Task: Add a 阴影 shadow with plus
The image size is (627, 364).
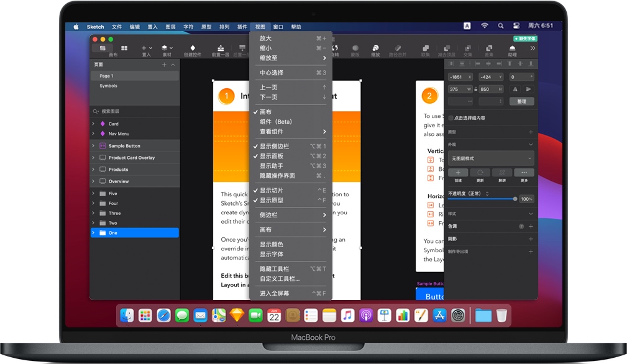Action: 531,239
